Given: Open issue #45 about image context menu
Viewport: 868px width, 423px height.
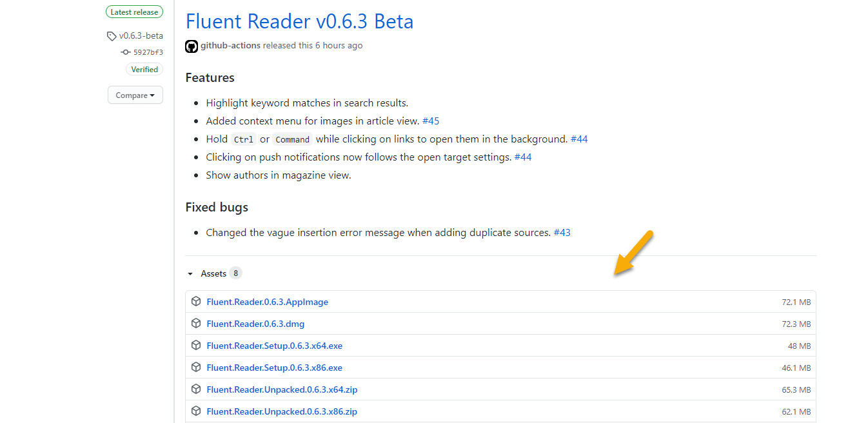Looking at the screenshot, I should (x=431, y=121).
